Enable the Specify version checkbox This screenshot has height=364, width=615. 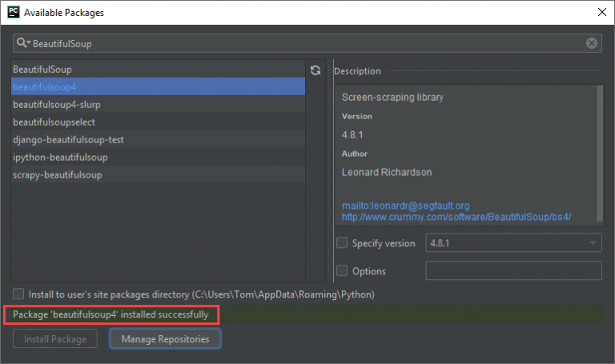pyautogui.click(x=342, y=243)
